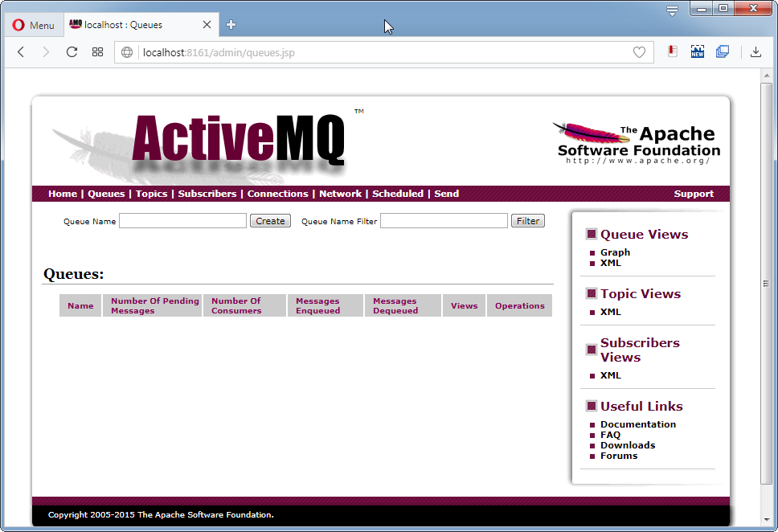Click scrollbar up arrow
The width and height of the screenshot is (778, 532).
[x=767, y=76]
